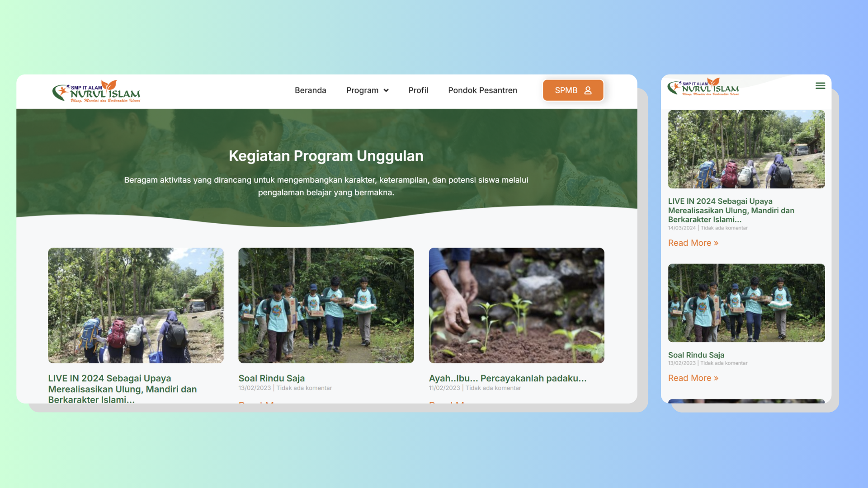Click Soal Rindu Saja title in mobile view

696,355
